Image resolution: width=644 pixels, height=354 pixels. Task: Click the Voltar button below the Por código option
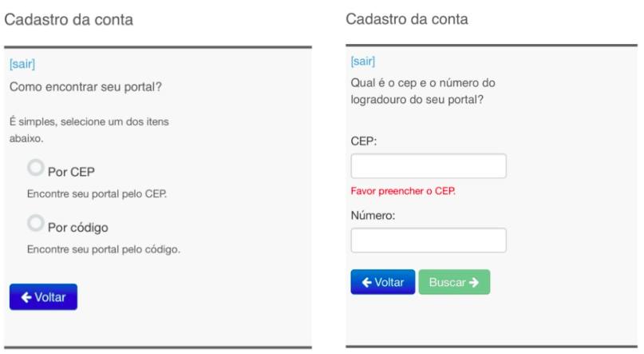point(44,296)
